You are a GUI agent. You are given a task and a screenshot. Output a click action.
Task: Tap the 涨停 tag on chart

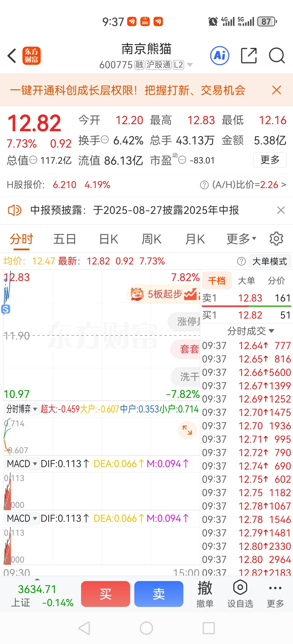tap(184, 322)
